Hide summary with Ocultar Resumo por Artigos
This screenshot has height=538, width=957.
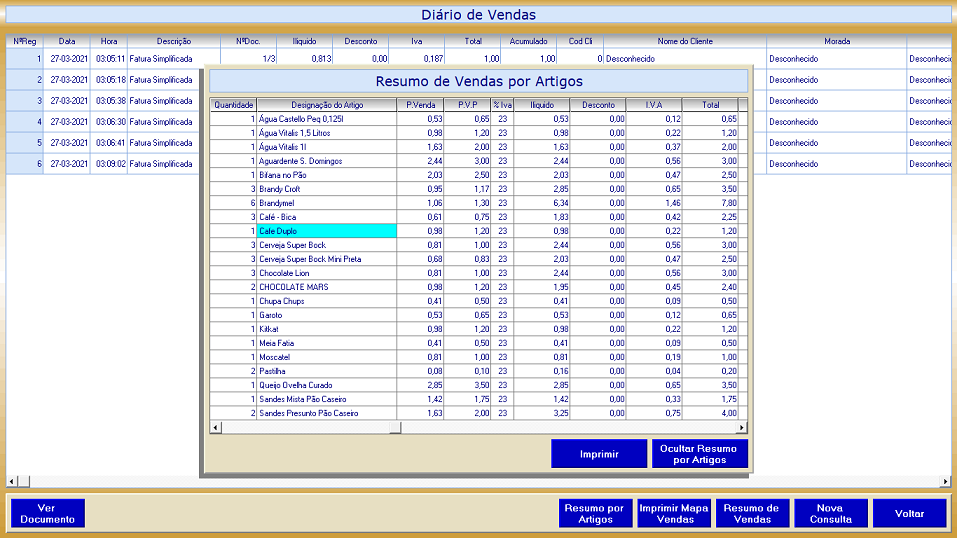click(699, 454)
